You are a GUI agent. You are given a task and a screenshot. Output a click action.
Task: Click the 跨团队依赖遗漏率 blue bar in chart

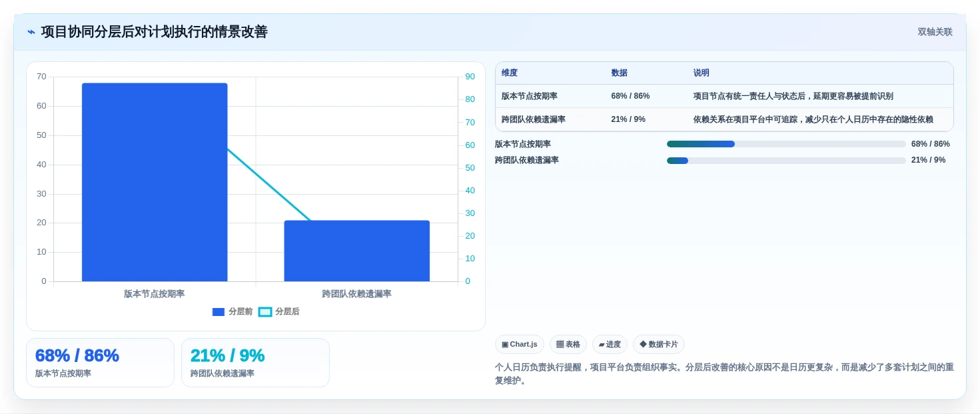coord(356,251)
